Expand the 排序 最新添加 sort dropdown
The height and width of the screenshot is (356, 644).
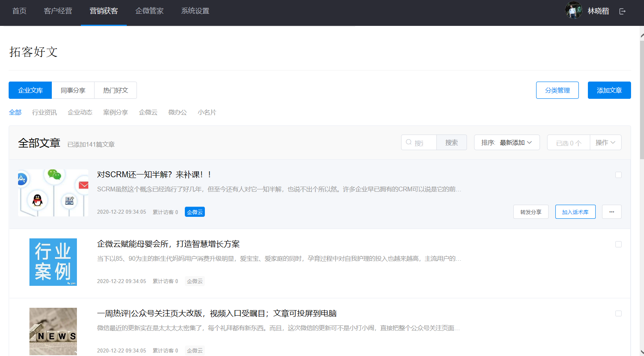[507, 142]
